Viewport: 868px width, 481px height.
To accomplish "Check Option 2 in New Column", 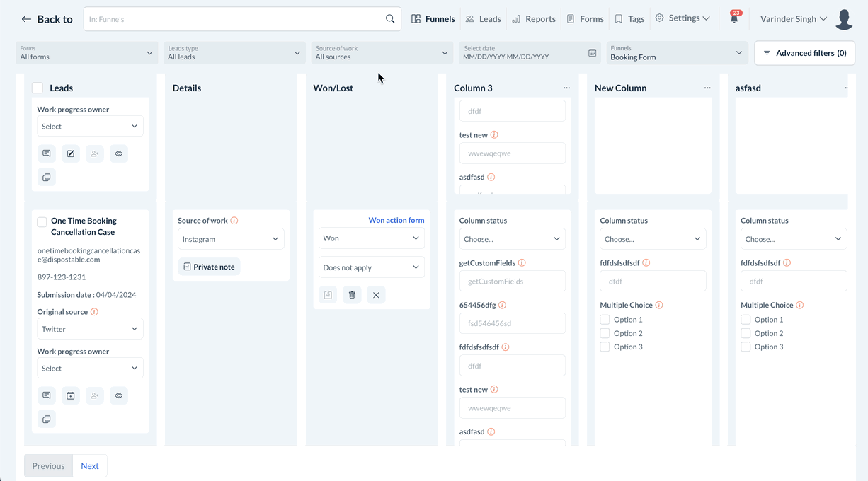I will pos(605,333).
